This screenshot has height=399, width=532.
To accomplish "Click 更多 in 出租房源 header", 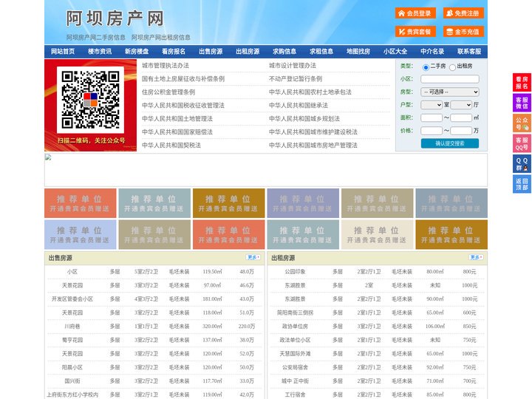I will 476,258.
